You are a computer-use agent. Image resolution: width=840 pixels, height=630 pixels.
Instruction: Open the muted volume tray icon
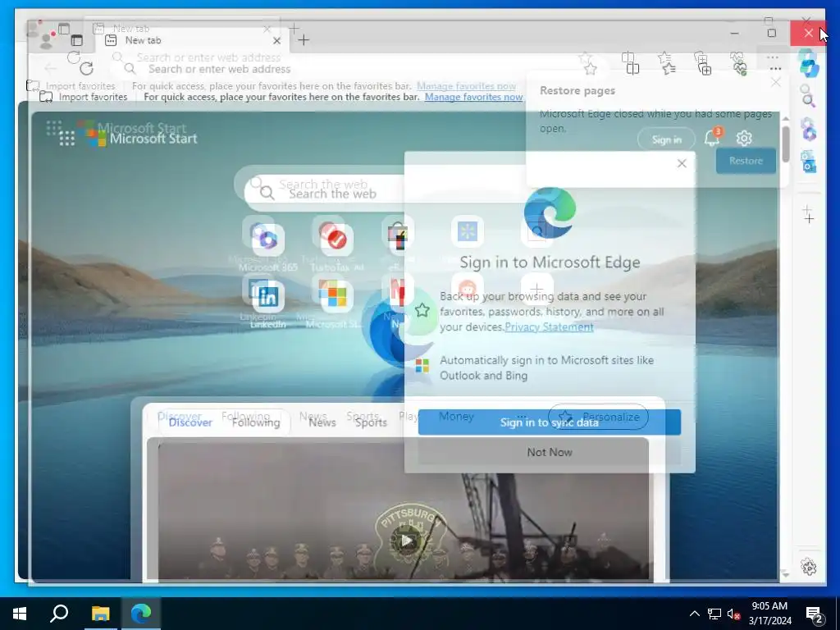(733, 614)
